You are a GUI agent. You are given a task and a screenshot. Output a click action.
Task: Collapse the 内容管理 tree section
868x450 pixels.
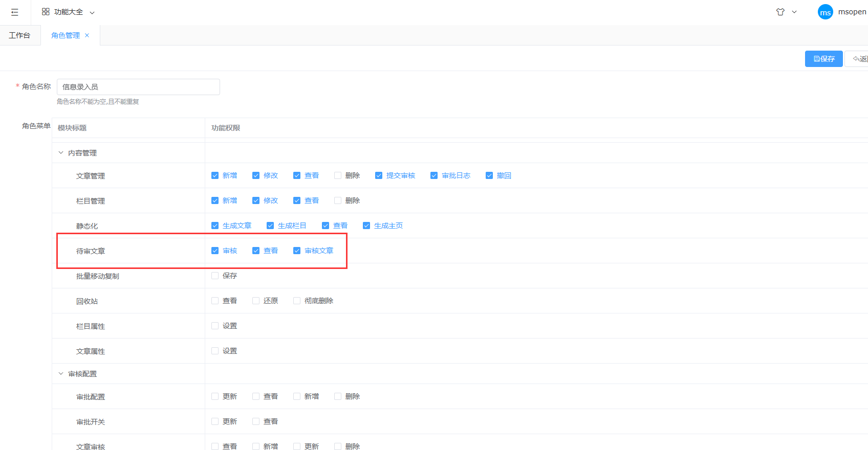[x=61, y=153]
